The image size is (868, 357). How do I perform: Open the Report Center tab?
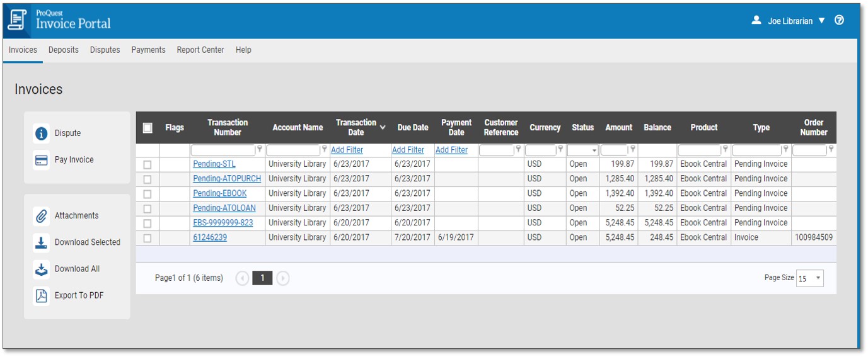click(x=200, y=50)
